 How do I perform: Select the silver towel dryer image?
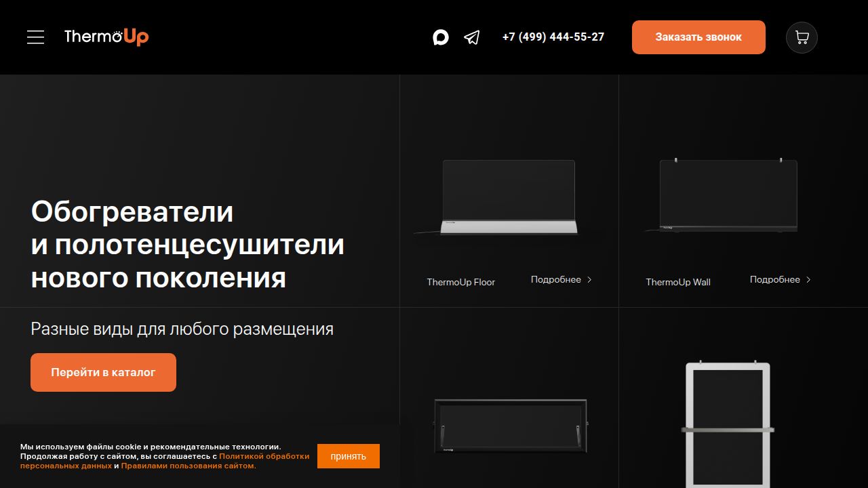click(728, 425)
